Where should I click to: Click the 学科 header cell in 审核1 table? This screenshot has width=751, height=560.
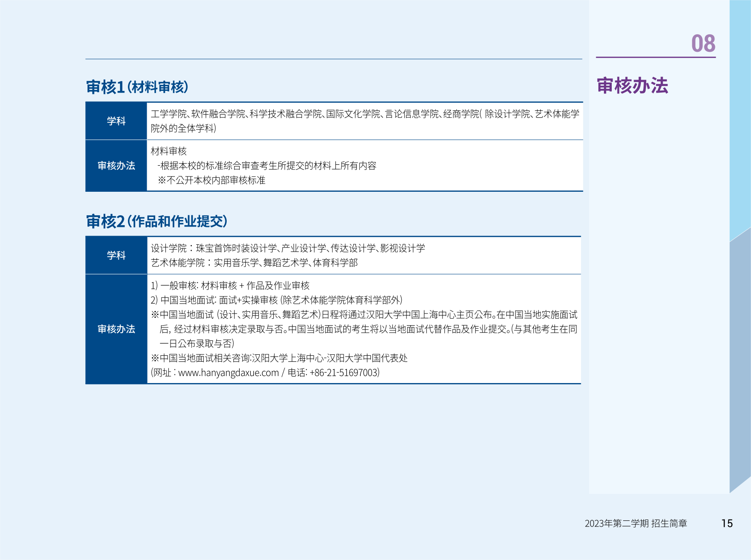(x=116, y=121)
